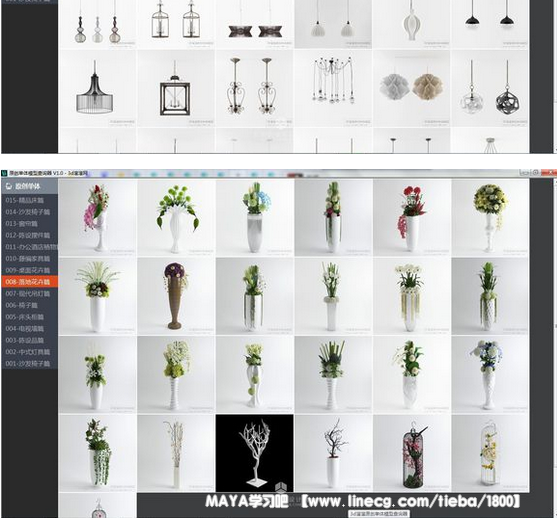Select sidebar category 002 lamps
This screenshot has width=557, height=518.
pos(29,352)
